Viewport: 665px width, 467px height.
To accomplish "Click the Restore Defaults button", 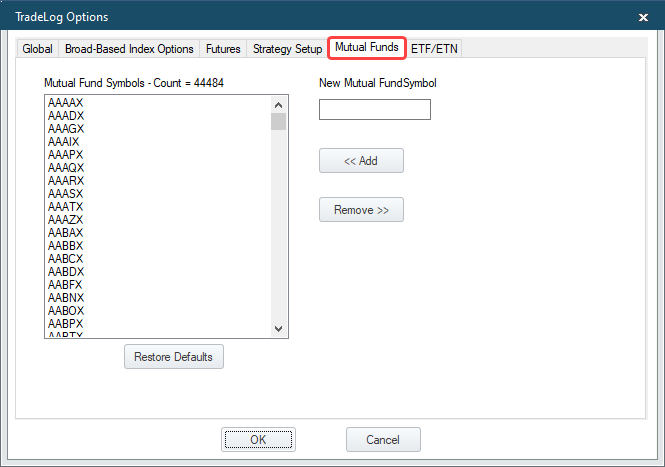I will 174,357.
